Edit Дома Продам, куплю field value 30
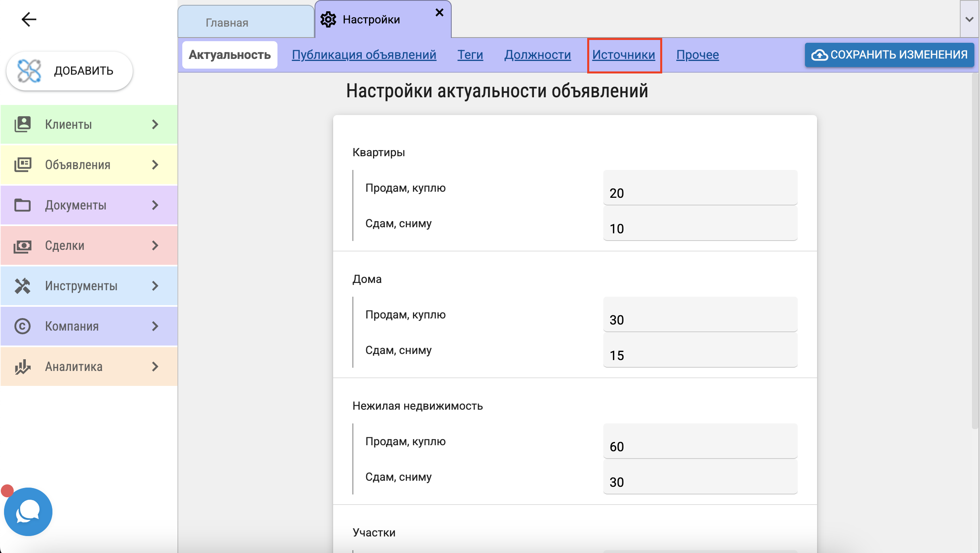 700,314
